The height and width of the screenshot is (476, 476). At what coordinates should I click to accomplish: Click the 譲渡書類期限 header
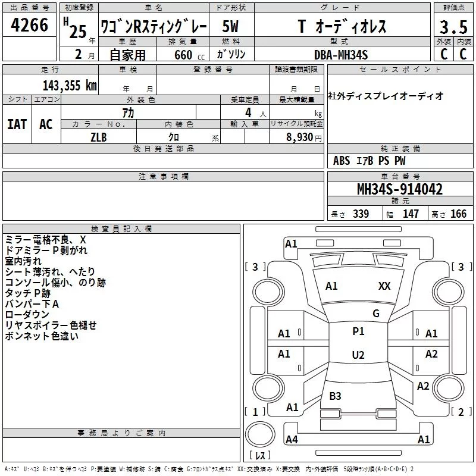(x=296, y=69)
